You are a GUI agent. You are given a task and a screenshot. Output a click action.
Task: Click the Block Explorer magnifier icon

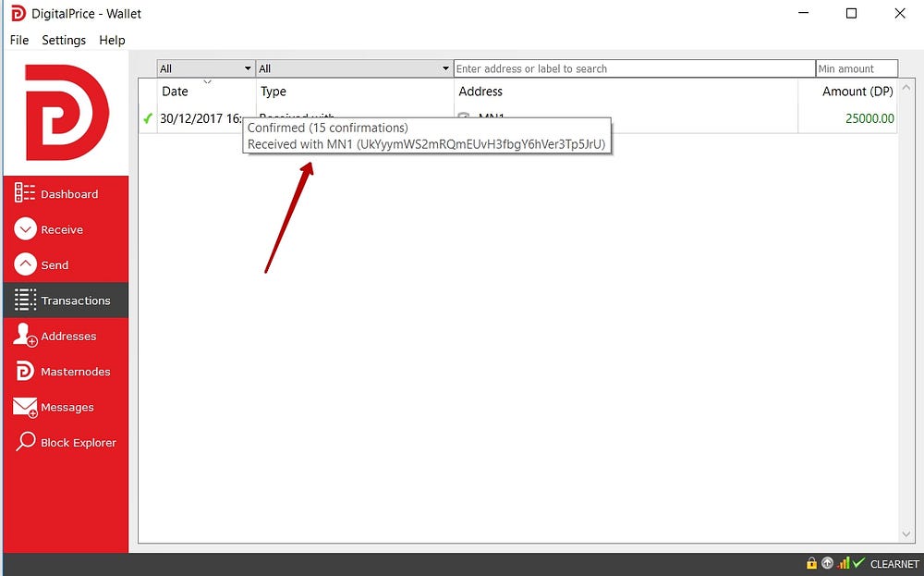tap(25, 441)
